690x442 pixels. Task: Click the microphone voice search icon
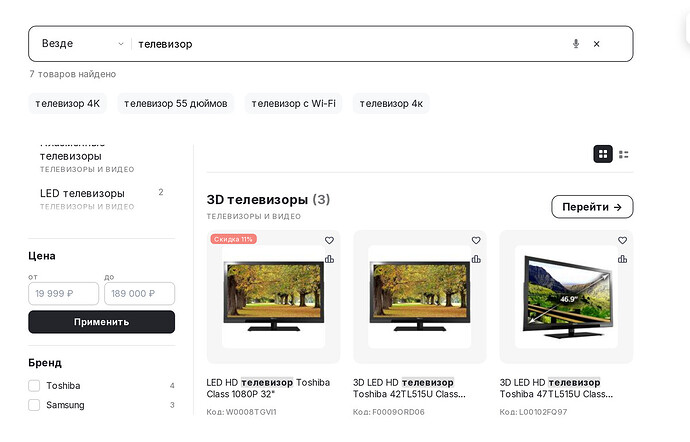coord(576,44)
